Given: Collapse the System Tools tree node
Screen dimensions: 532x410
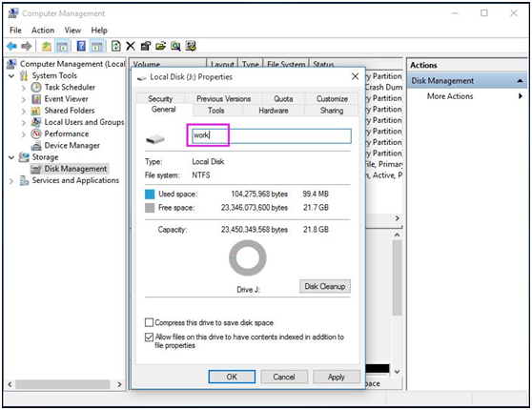Looking at the screenshot, I should pyautogui.click(x=11, y=75).
